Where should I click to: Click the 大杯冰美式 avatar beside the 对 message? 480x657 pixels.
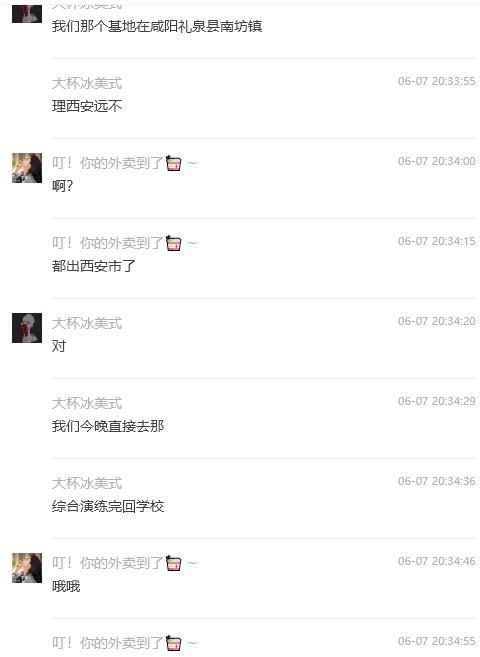27,328
